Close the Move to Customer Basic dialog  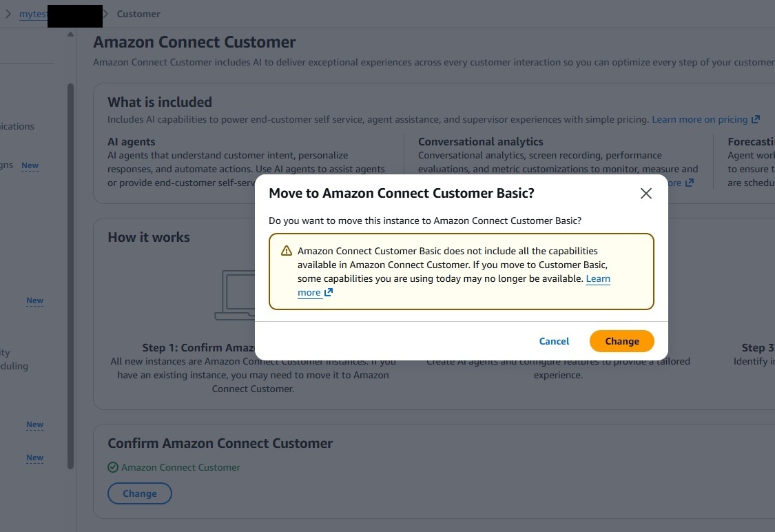645,194
